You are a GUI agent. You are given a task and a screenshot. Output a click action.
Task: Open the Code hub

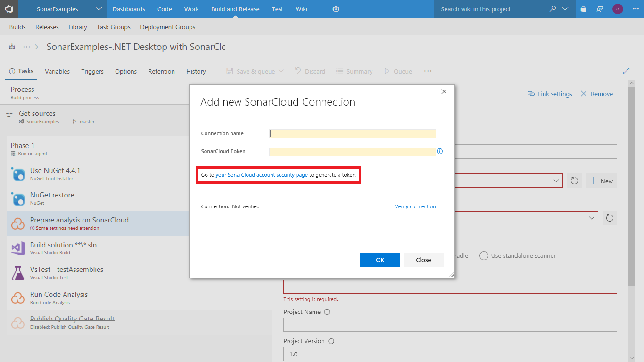pyautogui.click(x=165, y=9)
